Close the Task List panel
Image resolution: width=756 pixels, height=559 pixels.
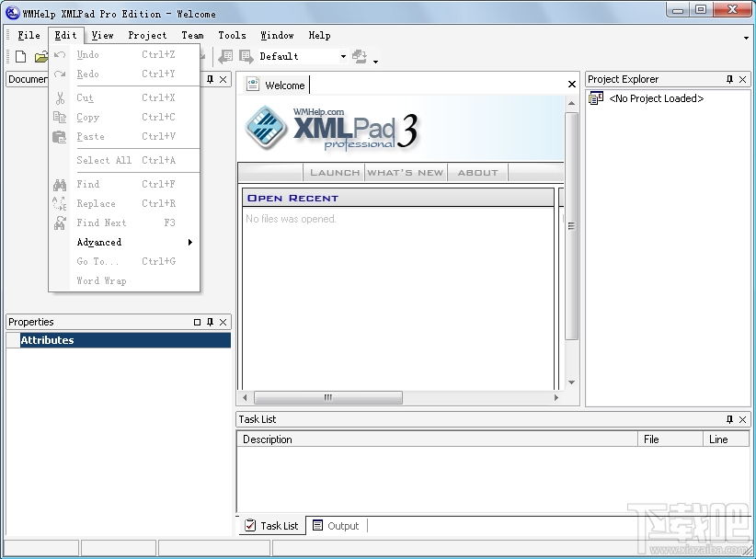click(x=742, y=420)
